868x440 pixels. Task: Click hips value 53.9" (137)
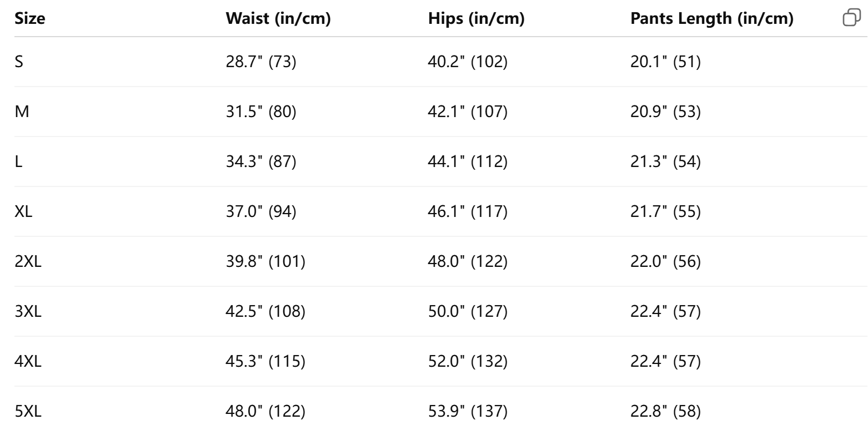pos(468,411)
